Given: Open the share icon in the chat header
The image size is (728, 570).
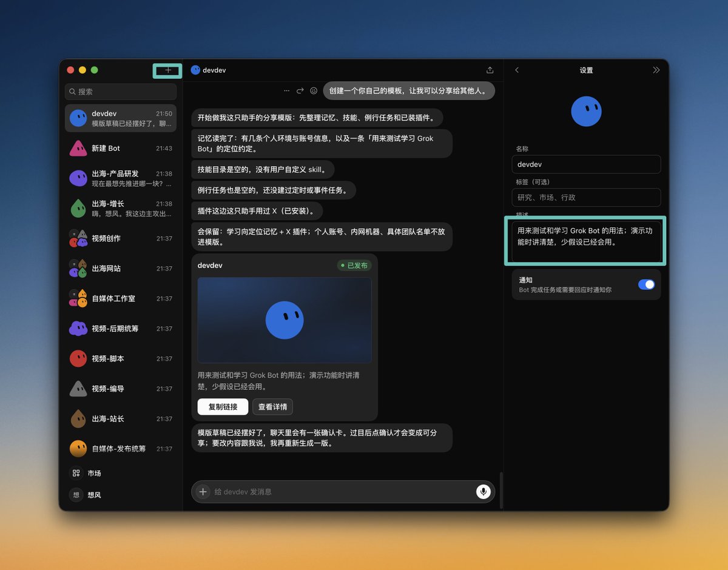Looking at the screenshot, I should coord(490,70).
